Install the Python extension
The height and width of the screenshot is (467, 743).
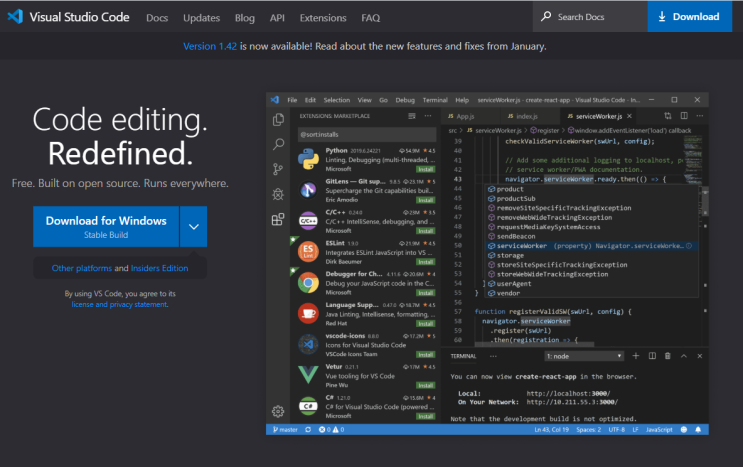pyautogui.click(x=426, y=169)
